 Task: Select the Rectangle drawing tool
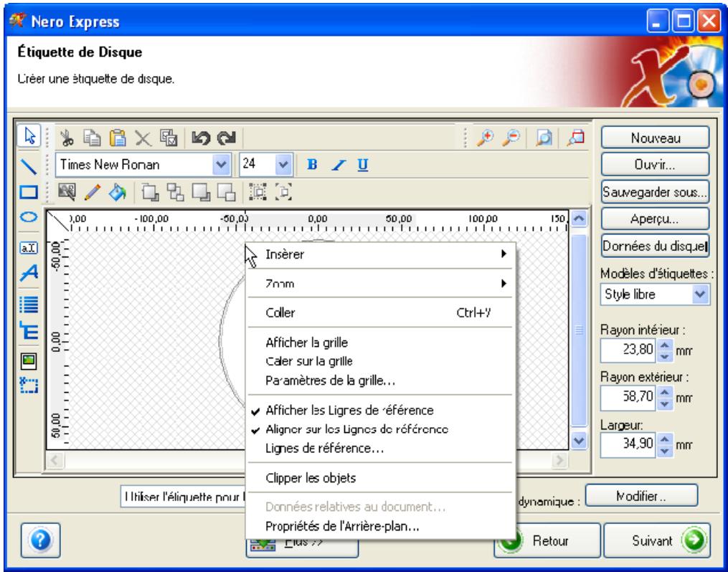coord(29,192)
